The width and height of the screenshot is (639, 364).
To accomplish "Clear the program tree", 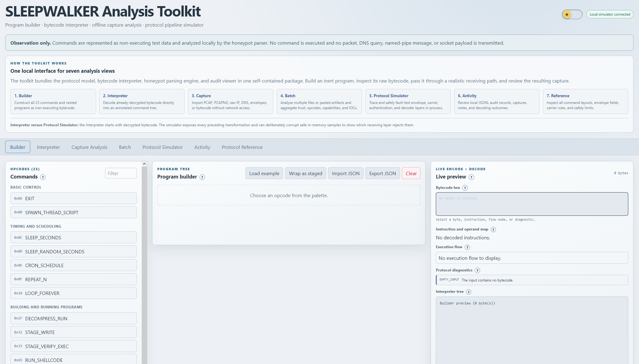I will pos(411,173).
